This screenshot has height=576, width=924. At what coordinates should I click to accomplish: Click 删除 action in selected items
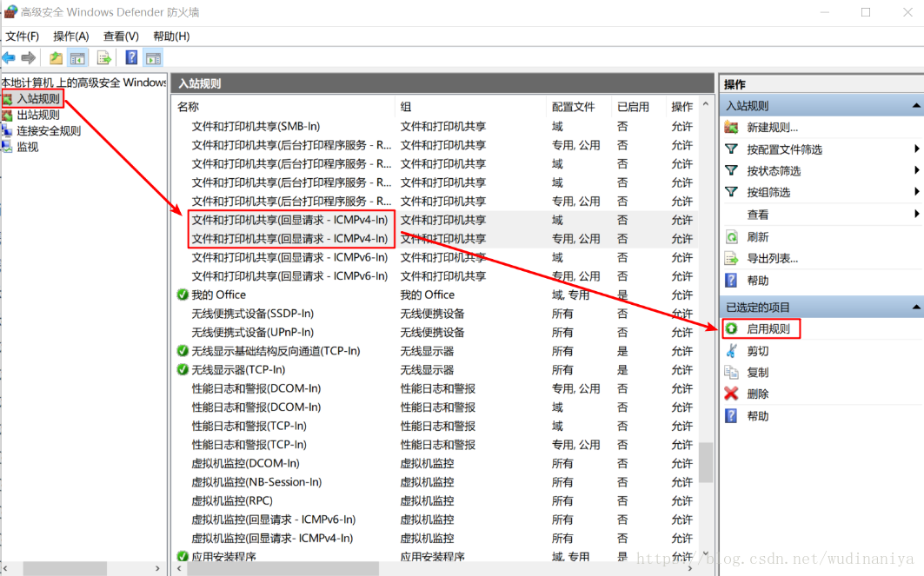(x=758, y=394)
